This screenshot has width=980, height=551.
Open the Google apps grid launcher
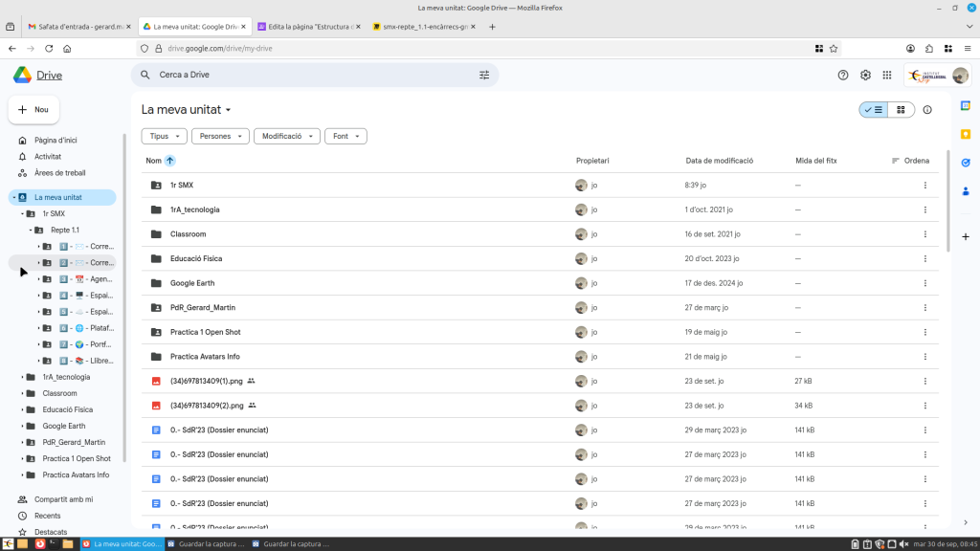point(887,75)
